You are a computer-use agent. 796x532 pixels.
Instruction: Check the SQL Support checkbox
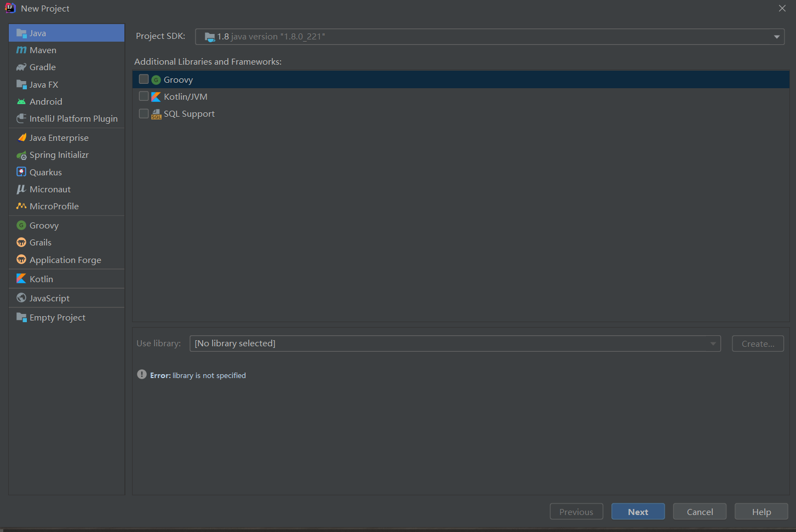pyautogui.click(x=144, y=113)
